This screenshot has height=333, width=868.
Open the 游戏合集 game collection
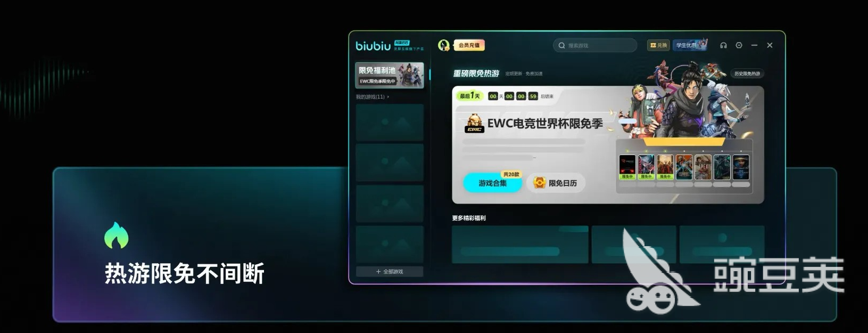pyautogui.click(x=492, y=183)
